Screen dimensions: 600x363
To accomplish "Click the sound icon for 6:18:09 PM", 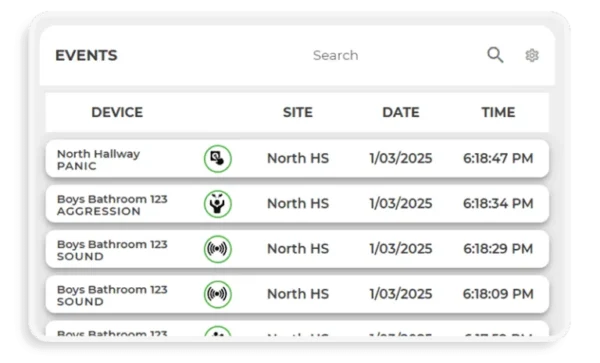I will coord(218,294).
